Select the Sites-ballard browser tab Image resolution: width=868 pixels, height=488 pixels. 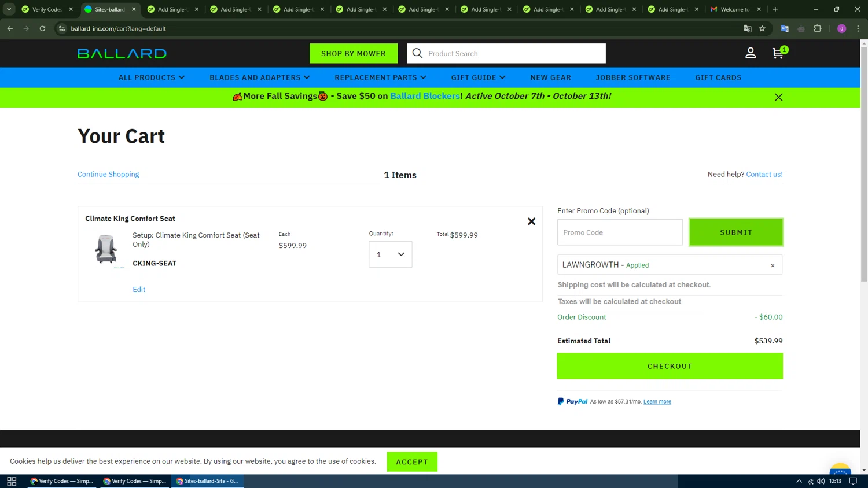(109, 9)
